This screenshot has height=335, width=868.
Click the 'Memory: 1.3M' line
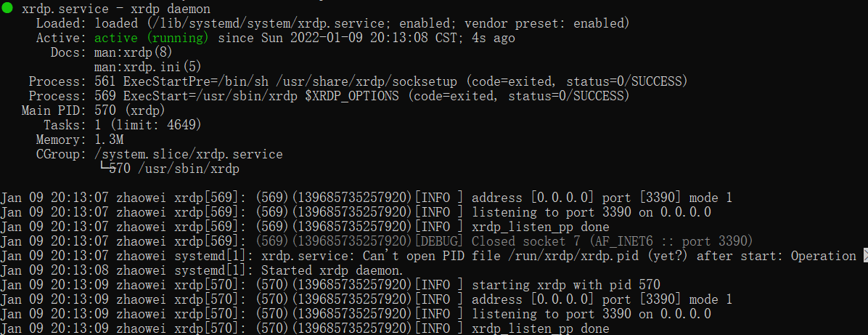80,140
